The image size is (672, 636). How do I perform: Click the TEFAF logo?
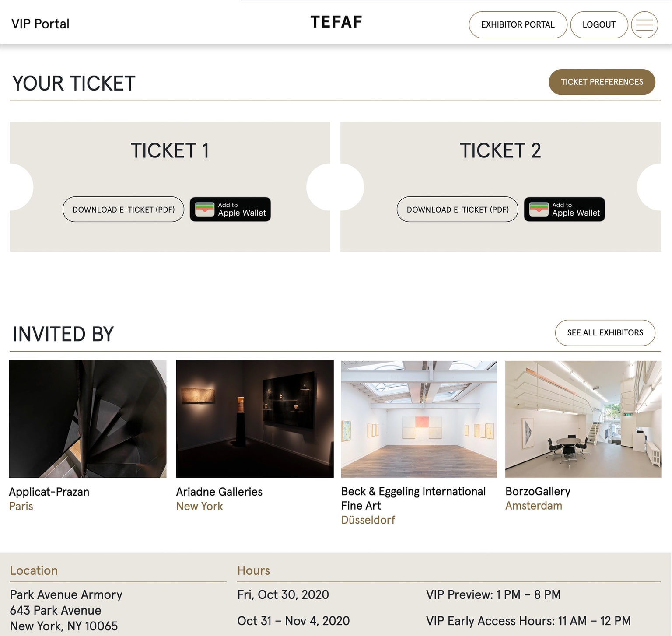pyautogui.click(x=336, y=22)
